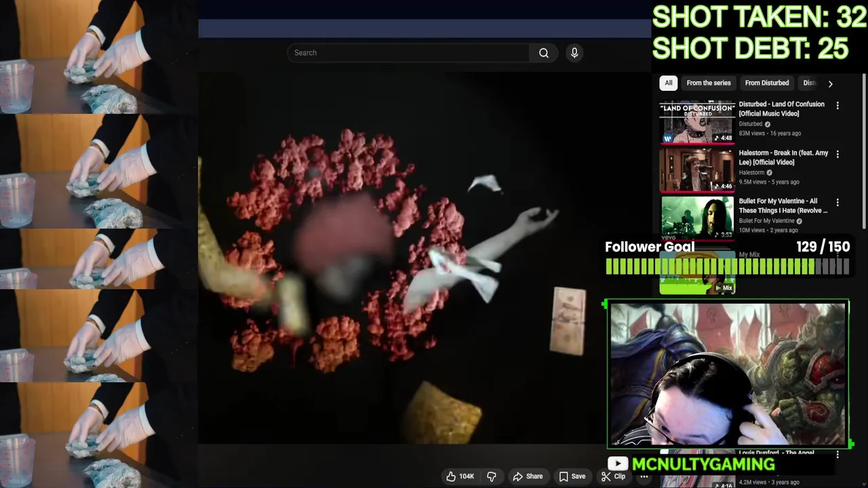Show more filter chips with right arrow

[830, 83]
